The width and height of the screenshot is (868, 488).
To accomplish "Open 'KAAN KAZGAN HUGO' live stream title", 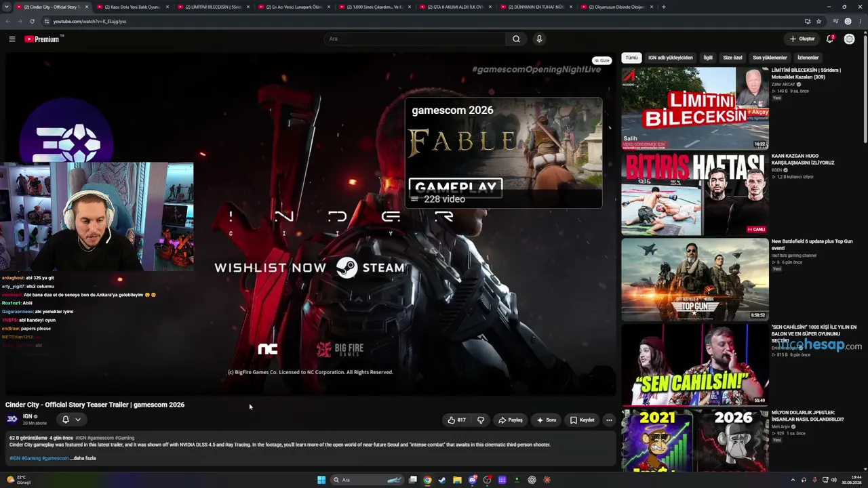I will coord(803,159).
